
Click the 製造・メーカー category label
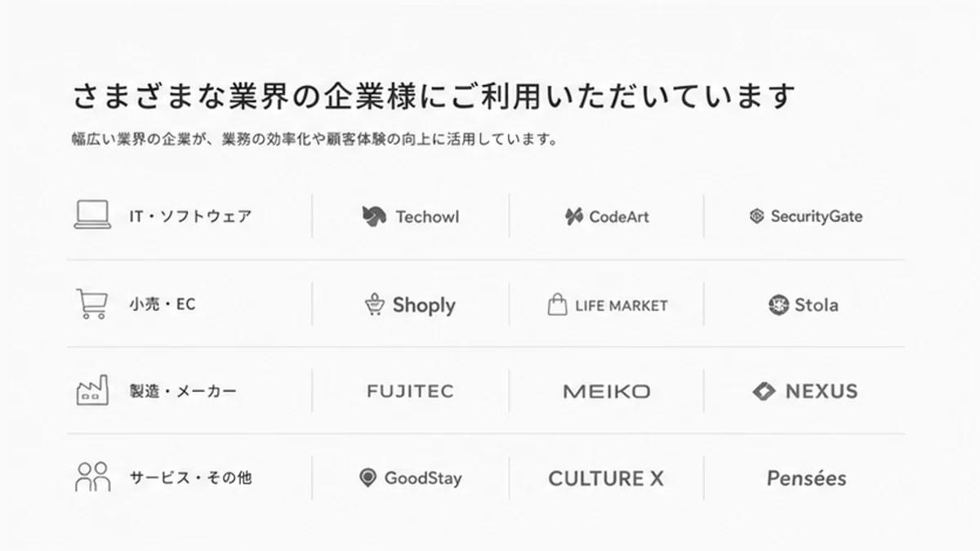click(x=183, y=391)
